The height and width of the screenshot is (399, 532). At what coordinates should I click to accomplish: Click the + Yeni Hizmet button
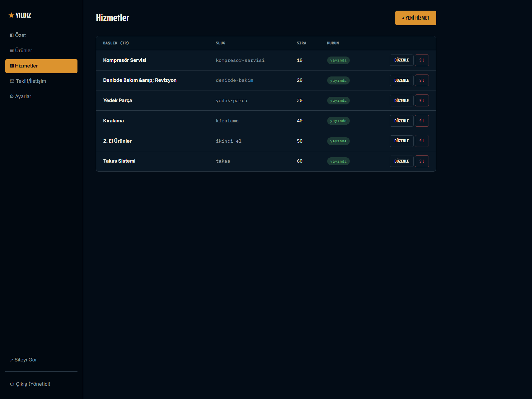(x=416, y=18)
